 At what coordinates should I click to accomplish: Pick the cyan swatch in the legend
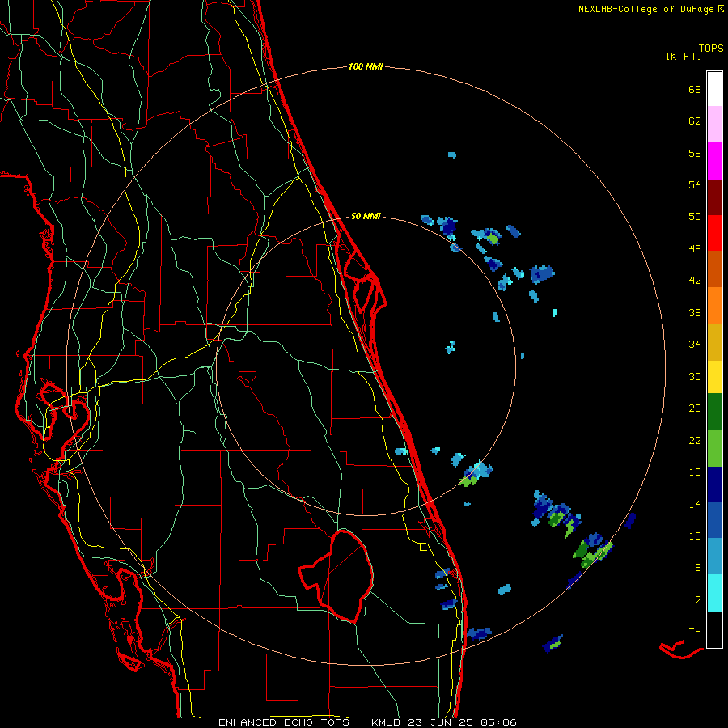pyautogui.click(x=714, y=593)
